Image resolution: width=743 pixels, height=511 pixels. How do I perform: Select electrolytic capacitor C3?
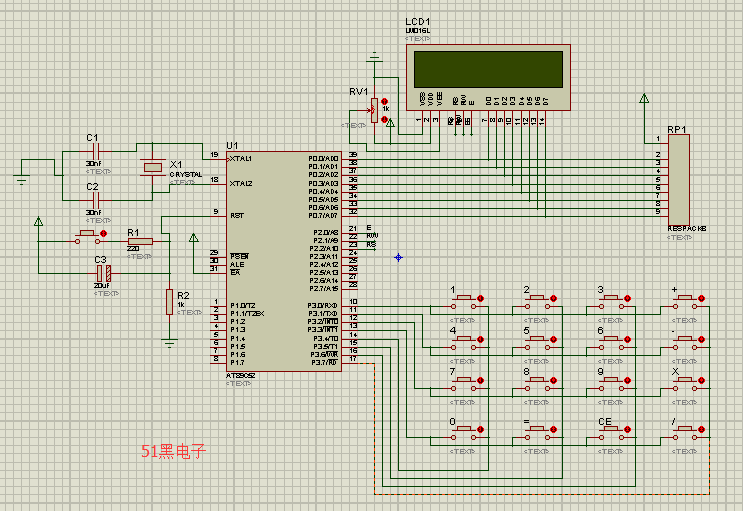coord(103,274)
